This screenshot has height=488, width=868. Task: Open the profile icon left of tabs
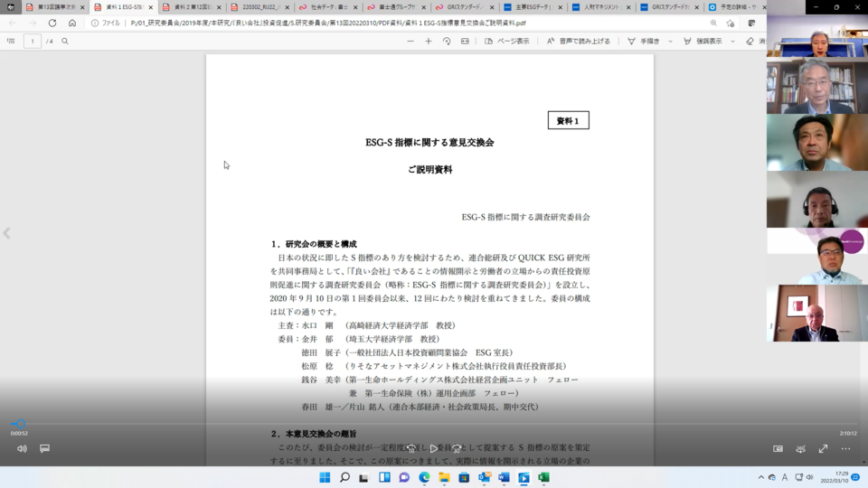pos(11,7)
